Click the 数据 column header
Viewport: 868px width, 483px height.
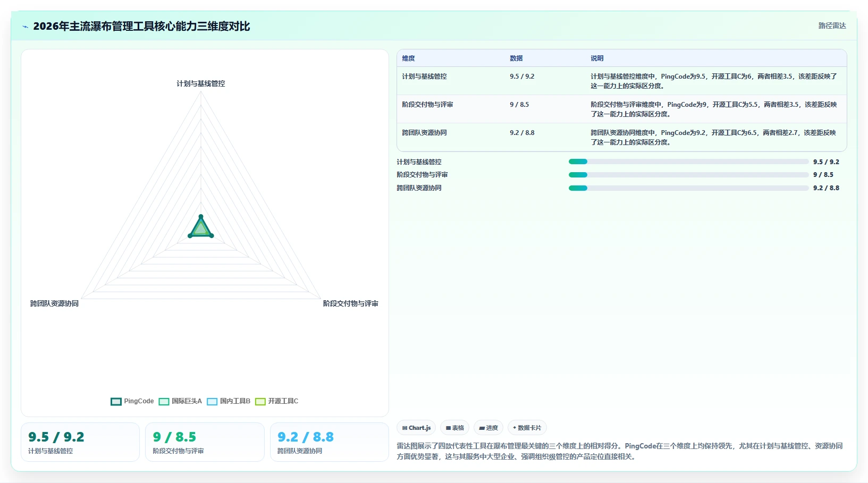(516, 58)
